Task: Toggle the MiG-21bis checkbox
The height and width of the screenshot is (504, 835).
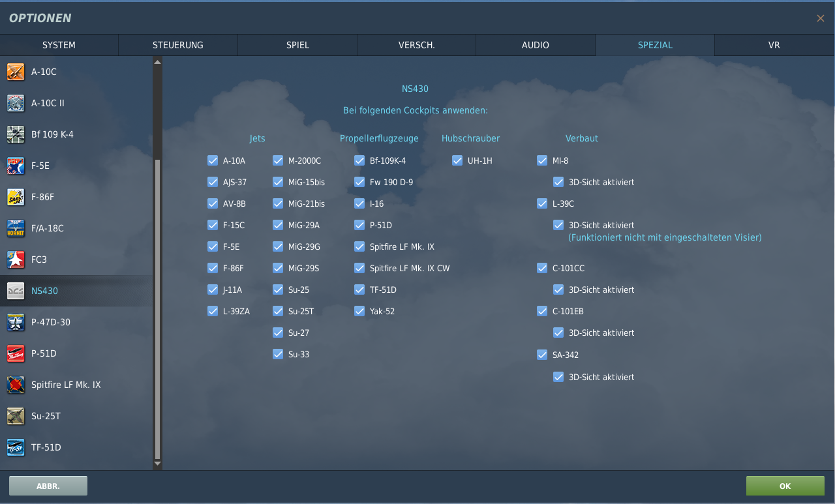Action: 278,203
